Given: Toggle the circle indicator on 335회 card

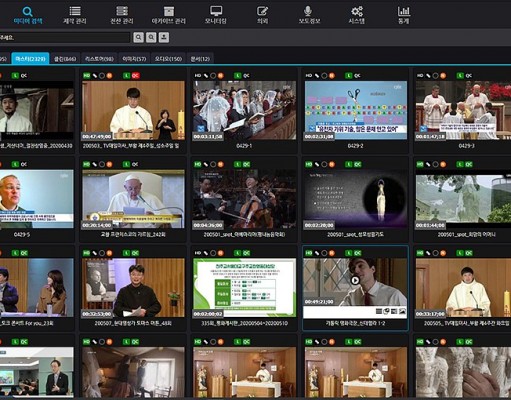Looking at the screenshot, I should [213, 253].
